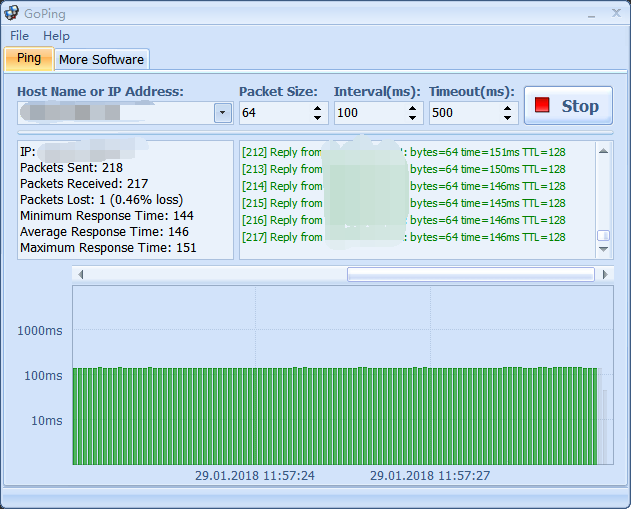Increase Timeout value with up arrow

tap(508, 108)
